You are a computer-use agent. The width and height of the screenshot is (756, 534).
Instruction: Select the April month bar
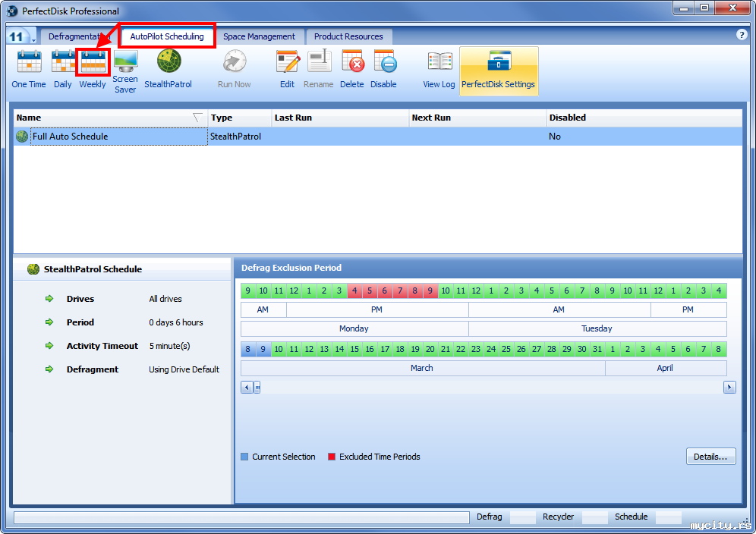tap(665, 368)
